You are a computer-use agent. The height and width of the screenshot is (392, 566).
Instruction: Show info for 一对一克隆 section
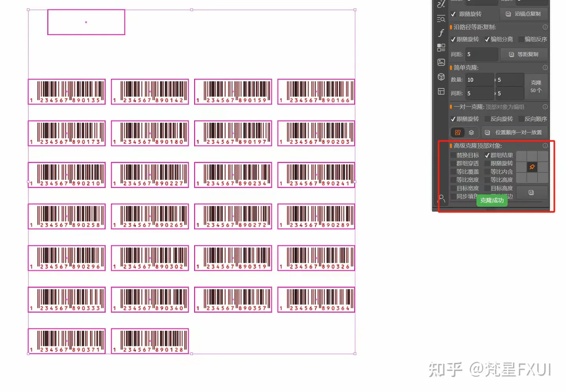point(545,107)
